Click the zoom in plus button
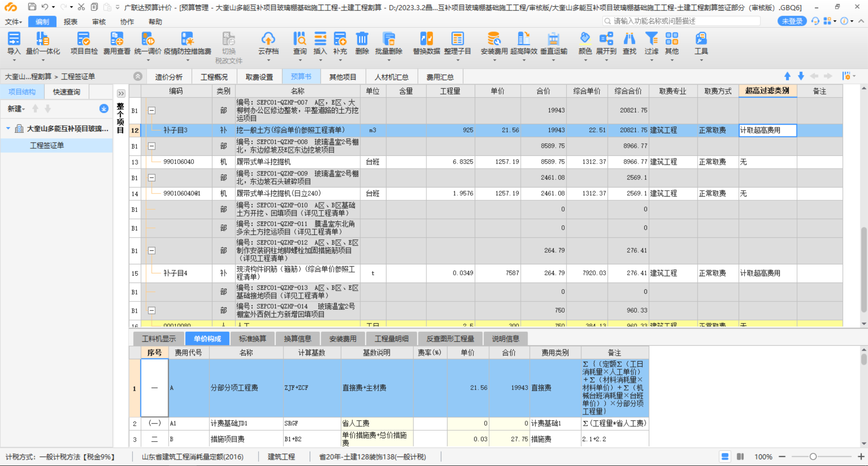 click(x=861, y=457)
